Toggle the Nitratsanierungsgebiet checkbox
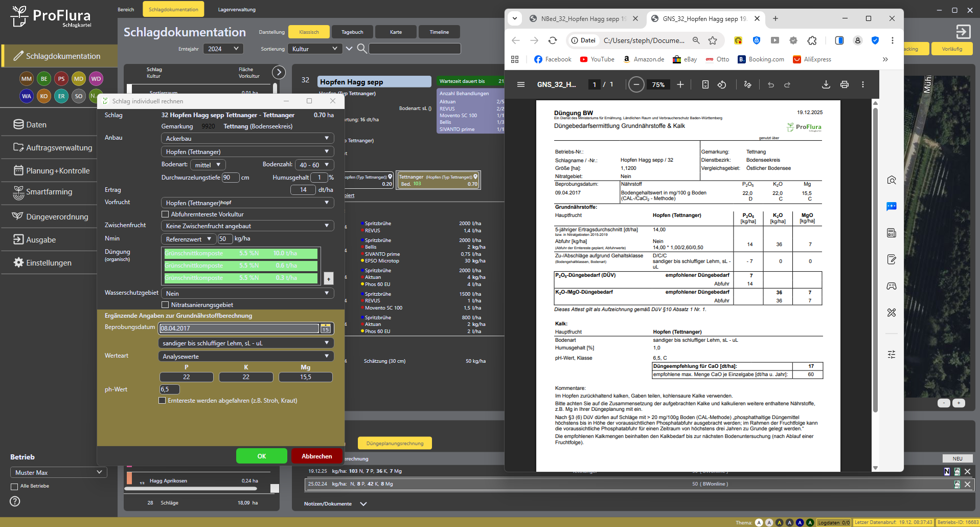Screen dimensions: 980x527 (x=165, y=305)
